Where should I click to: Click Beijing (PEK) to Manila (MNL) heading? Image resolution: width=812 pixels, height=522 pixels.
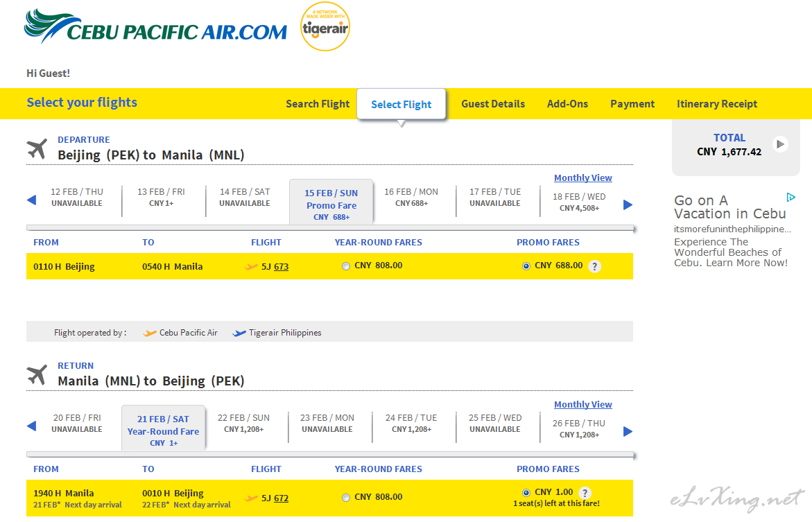pyautogui.click(x=151, y=155)
